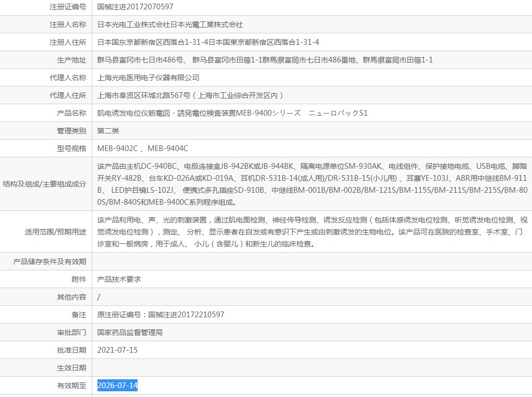Click agent address 上海市奉贤区环城北路567号

[191, 95]
